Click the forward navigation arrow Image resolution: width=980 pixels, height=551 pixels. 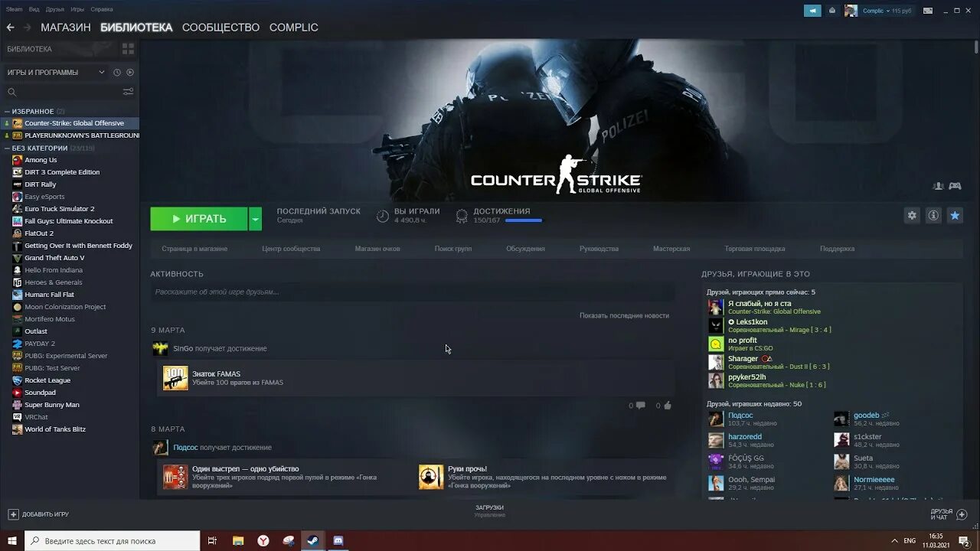[28, 27]
